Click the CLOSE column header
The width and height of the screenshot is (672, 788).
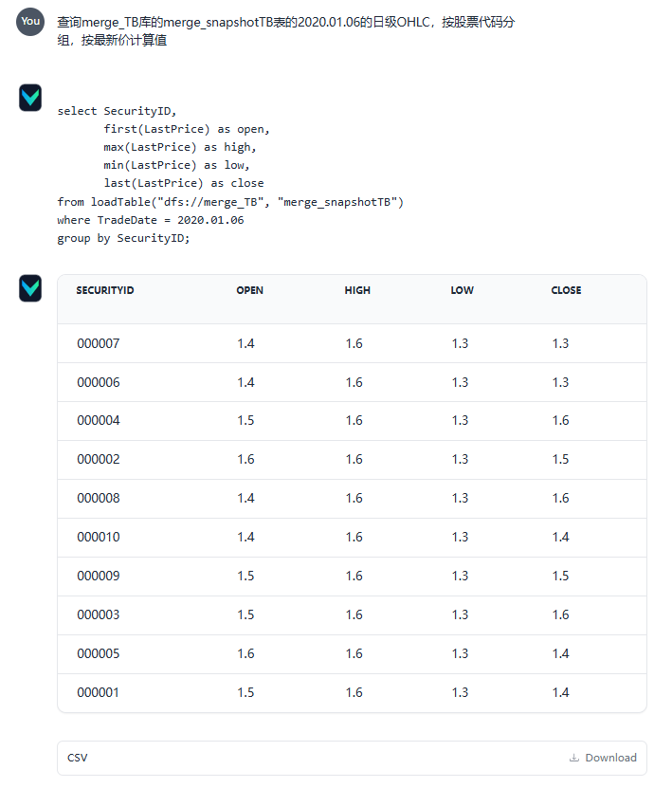(x=566, y=290)
